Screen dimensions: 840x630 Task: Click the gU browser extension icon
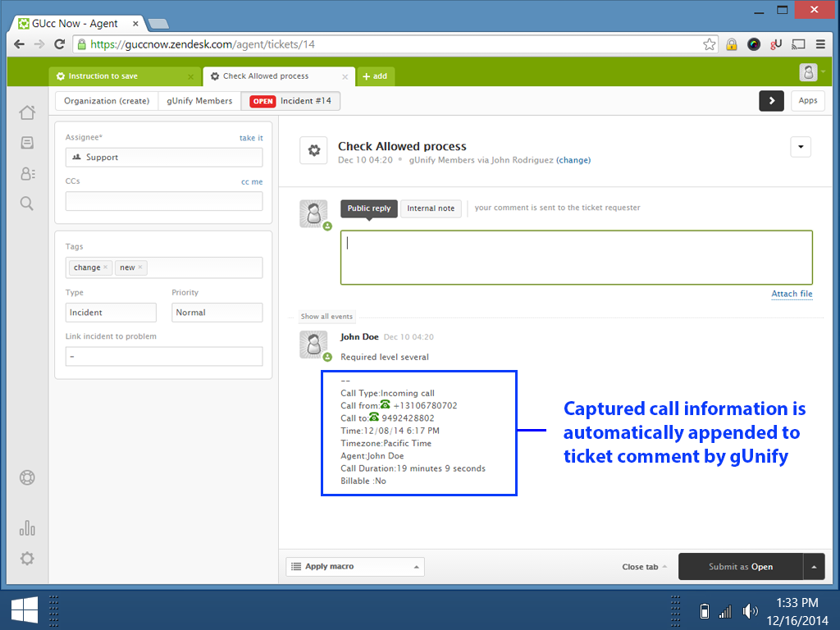click(776, 44)
